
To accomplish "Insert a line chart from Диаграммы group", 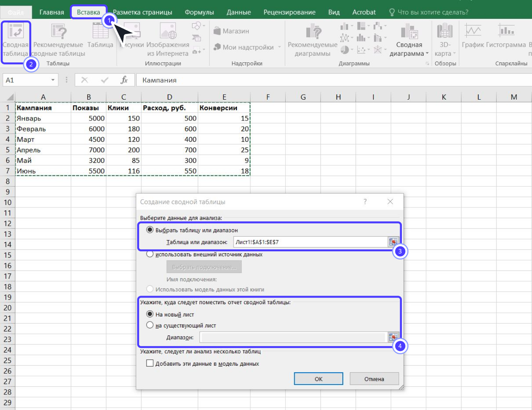I will point(344,38).
